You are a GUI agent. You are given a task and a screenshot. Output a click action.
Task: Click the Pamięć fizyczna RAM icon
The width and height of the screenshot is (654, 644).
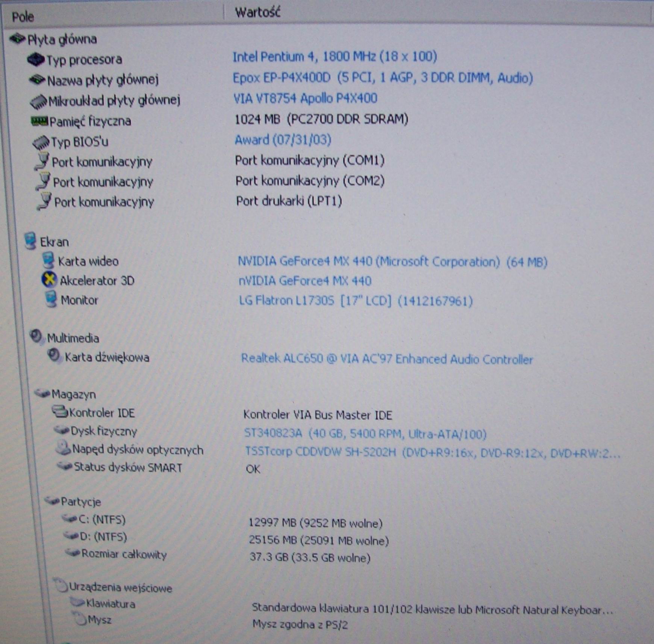tap(39, 121)
